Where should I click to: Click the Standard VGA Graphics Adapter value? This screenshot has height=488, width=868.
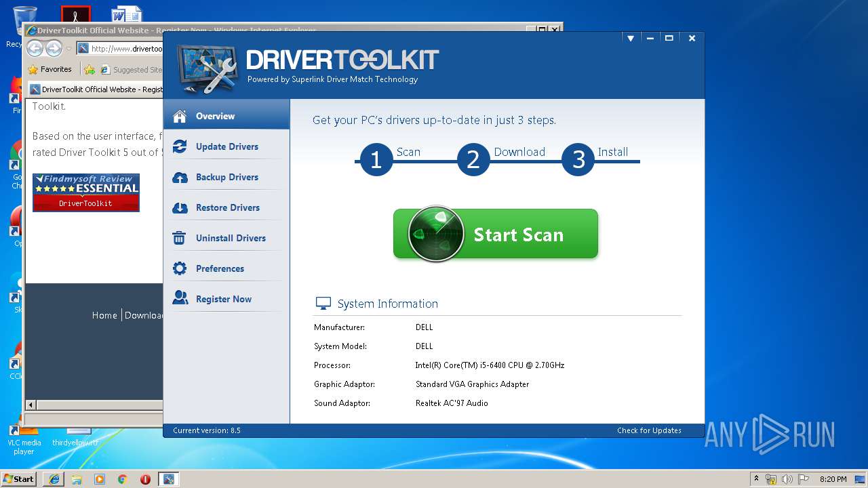tap(472, 384)
